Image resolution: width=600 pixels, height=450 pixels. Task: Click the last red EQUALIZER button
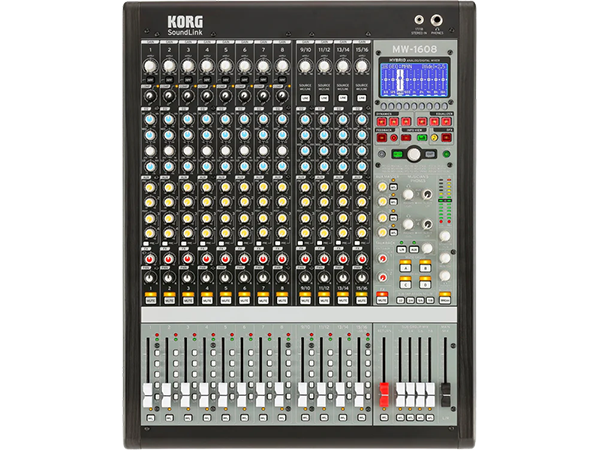click(446, 122)
